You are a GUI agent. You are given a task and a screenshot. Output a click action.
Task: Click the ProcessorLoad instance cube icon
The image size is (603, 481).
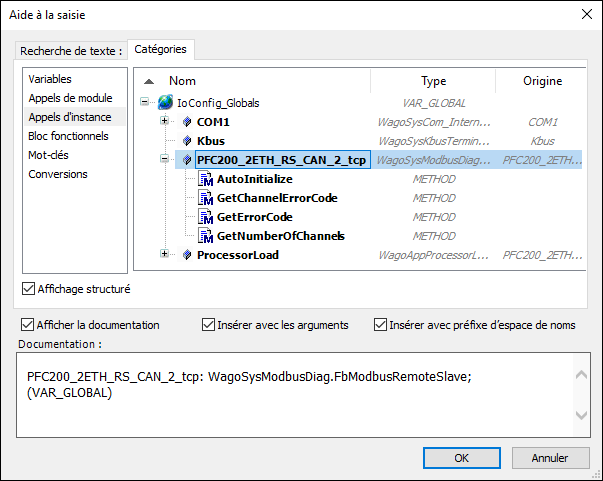pos(187,255)
